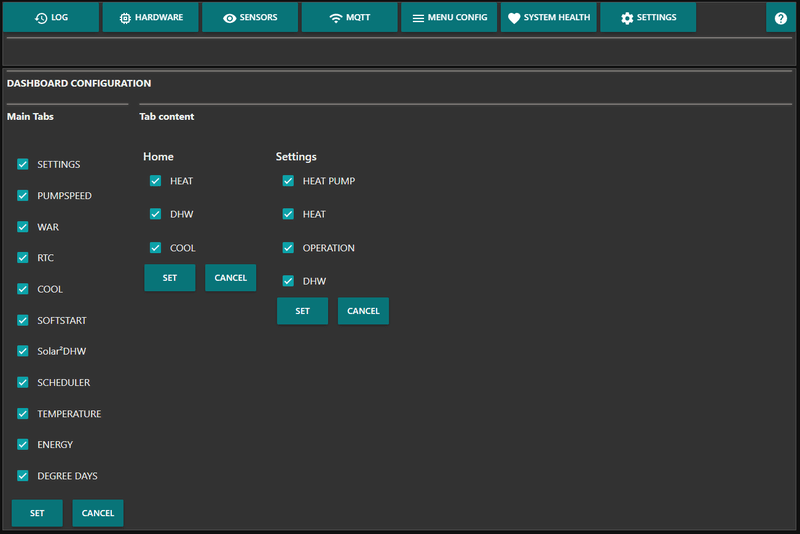Toggle the Solar²DHW checkbox
Screen dimensions: 800x534
(22, 351)
